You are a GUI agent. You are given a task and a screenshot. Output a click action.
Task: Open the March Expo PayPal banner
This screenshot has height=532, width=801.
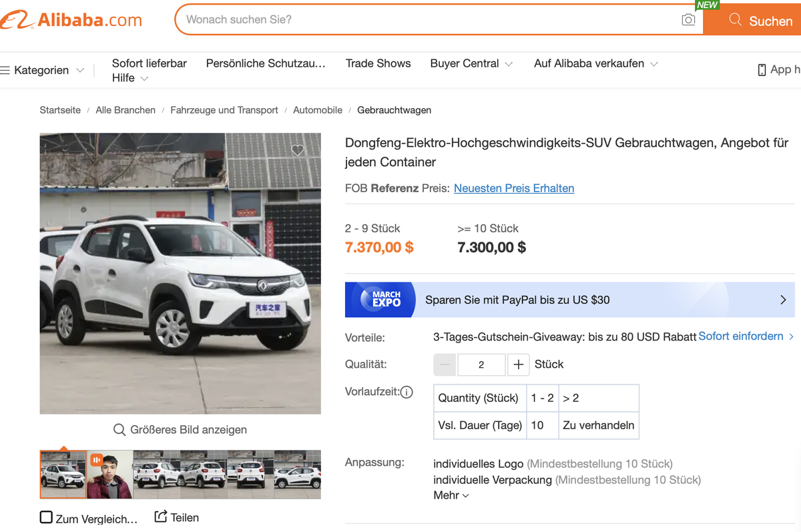click(570, 300)
